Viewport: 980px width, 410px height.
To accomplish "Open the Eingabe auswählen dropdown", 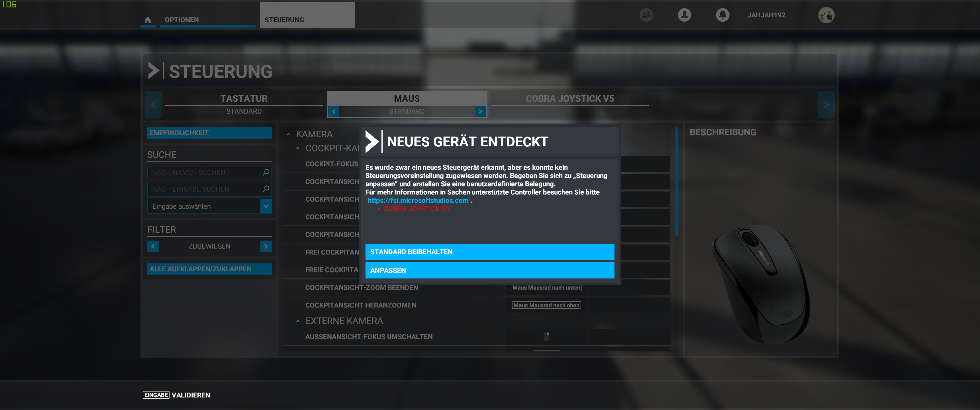I will coord(266,206).
